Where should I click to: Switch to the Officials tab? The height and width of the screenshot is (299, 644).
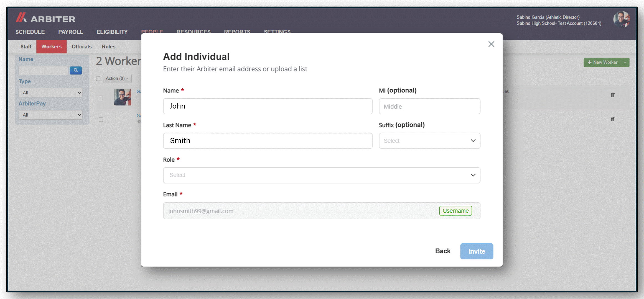tap(82, 47)
